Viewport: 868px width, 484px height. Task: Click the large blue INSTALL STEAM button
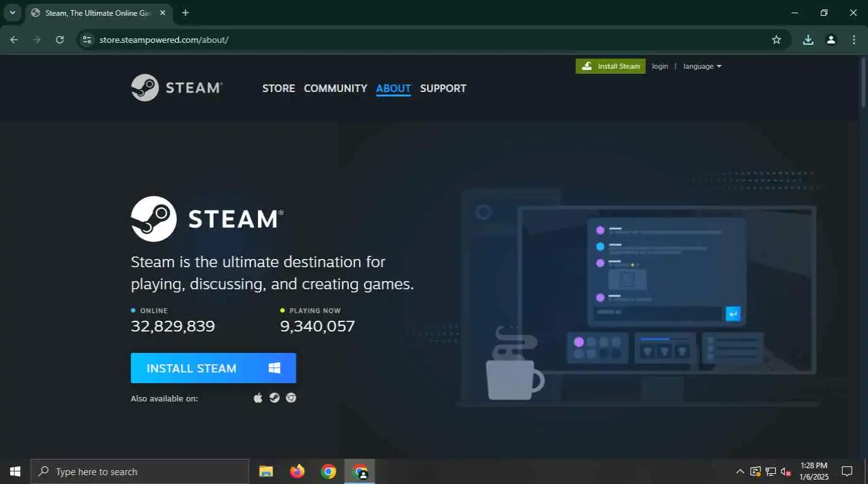[x=213, y=368]
